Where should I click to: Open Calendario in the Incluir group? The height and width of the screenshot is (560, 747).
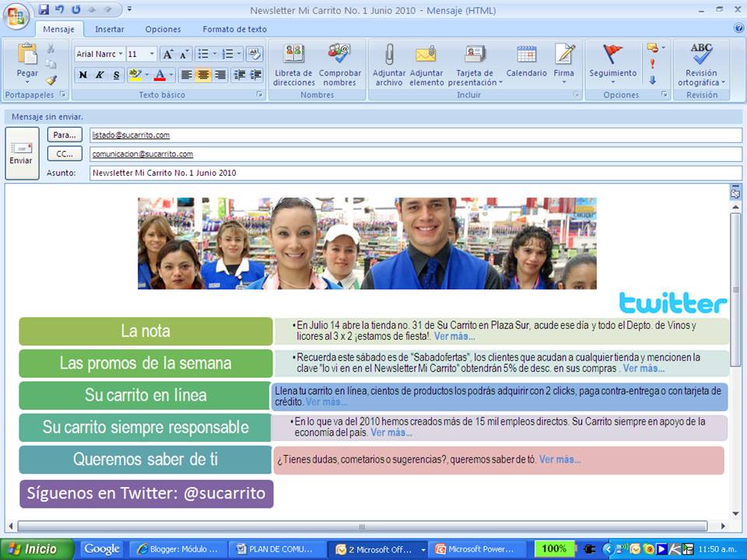pos(527,60)
